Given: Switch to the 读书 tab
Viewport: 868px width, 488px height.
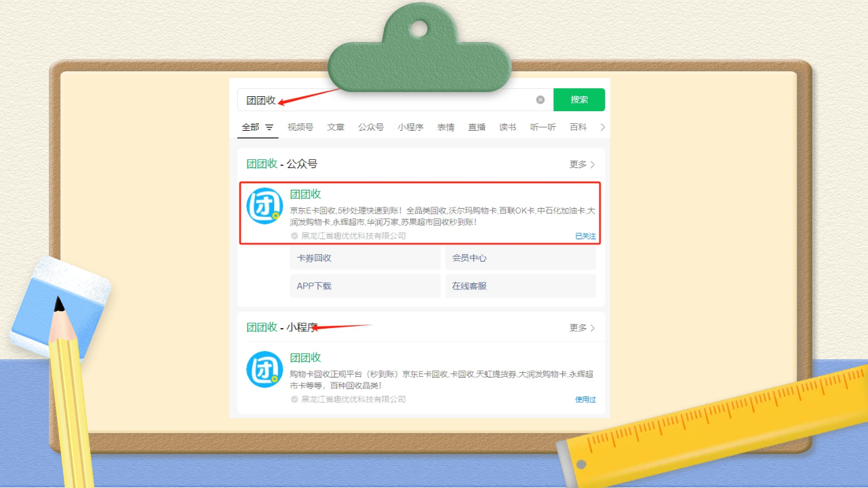Looking at the screenshot, I should tap(508, 127).
